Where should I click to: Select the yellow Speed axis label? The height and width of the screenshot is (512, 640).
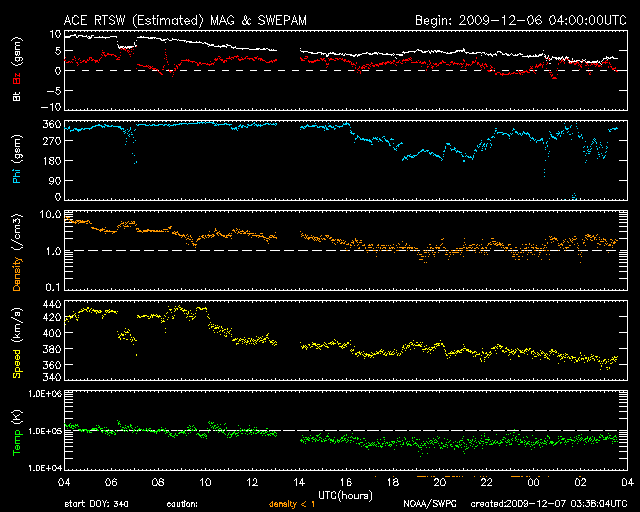(x=17, y=363)
